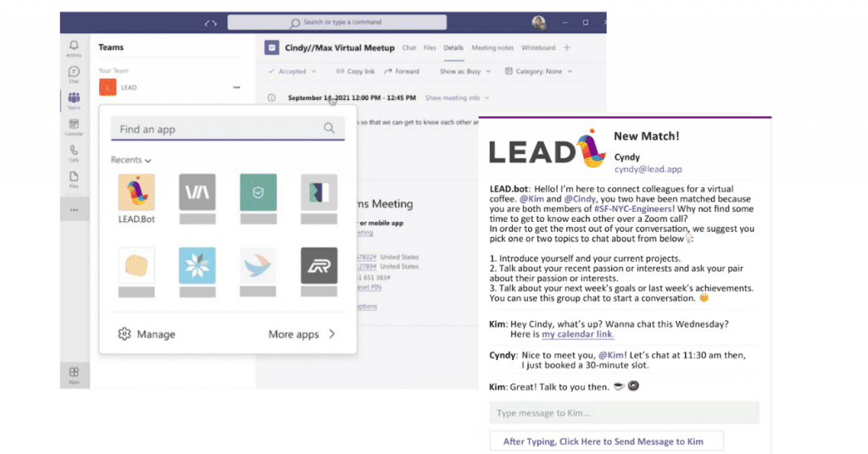Select the Calendar sidebar icon
Image resolution: width=868 pixels, height=454 pixels.
tap(74, 127)
